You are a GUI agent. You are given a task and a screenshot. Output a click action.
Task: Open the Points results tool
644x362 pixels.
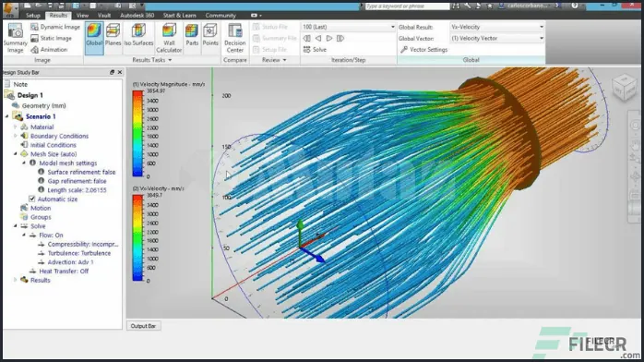(x=210, y=34)
